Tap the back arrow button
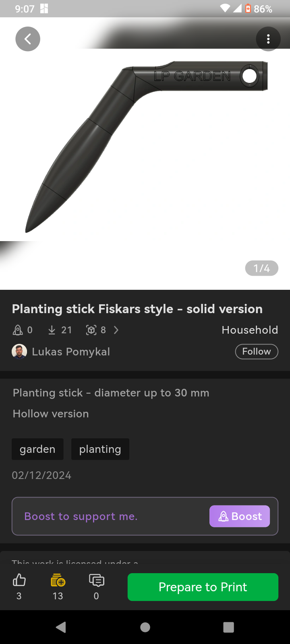 (28, 39)
